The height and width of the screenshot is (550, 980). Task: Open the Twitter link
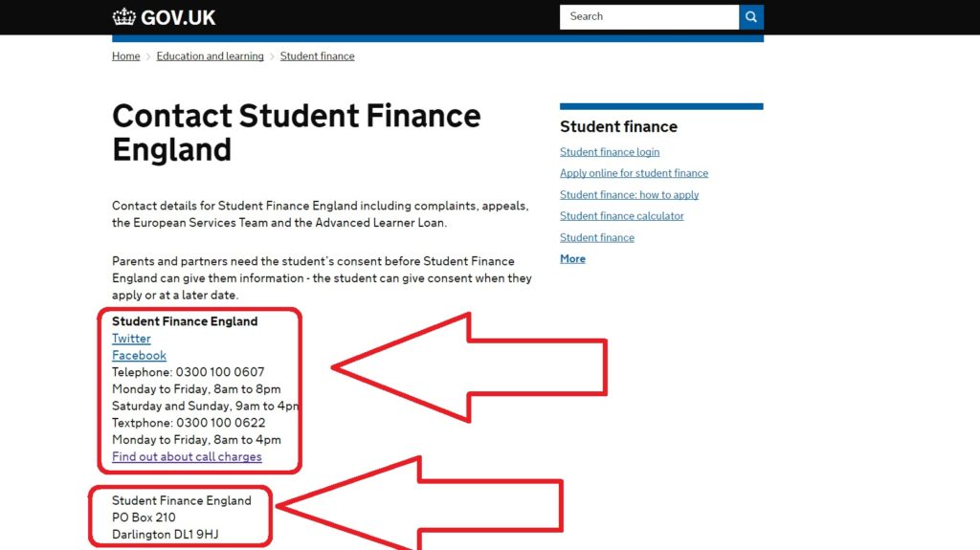pyautogui.click(x=131, y=339)
